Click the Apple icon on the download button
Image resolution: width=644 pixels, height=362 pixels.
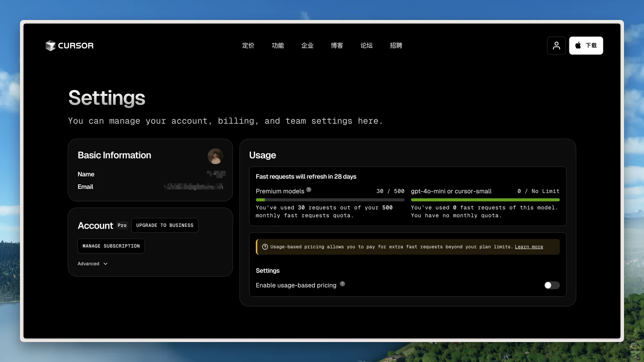coord(578,45)
